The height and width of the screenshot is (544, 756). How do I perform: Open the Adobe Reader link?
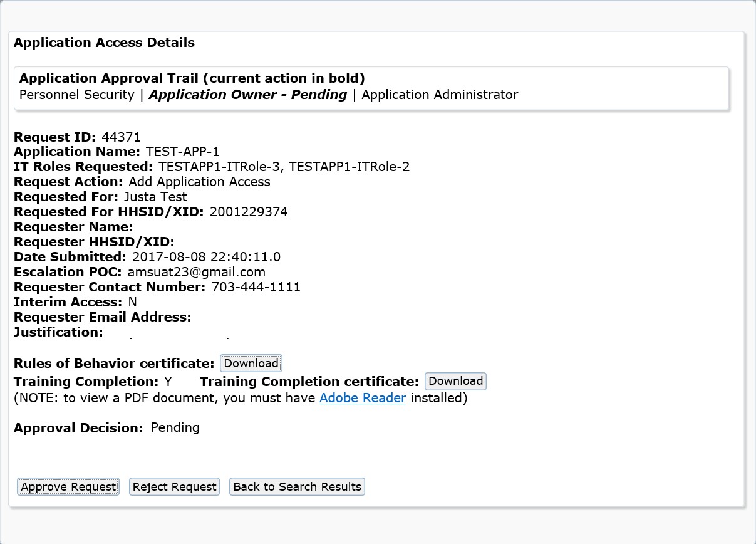(x=363, y=399)
